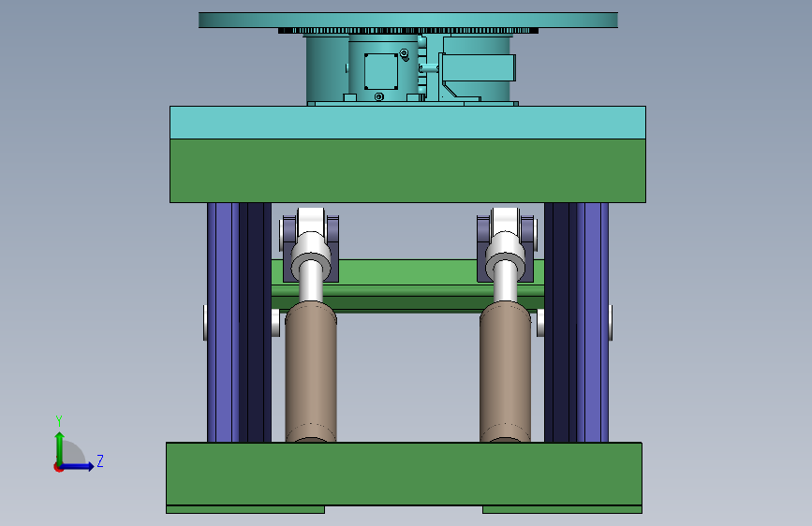Click the red X axis origin dot
The height and width of the screenshot is (526, 812).
(x=58, y=467)
